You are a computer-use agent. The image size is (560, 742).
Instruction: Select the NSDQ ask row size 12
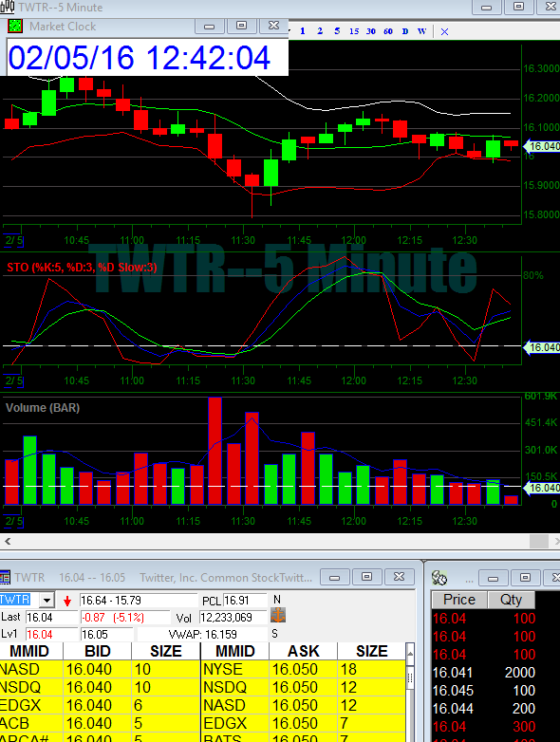pos(304,687)
